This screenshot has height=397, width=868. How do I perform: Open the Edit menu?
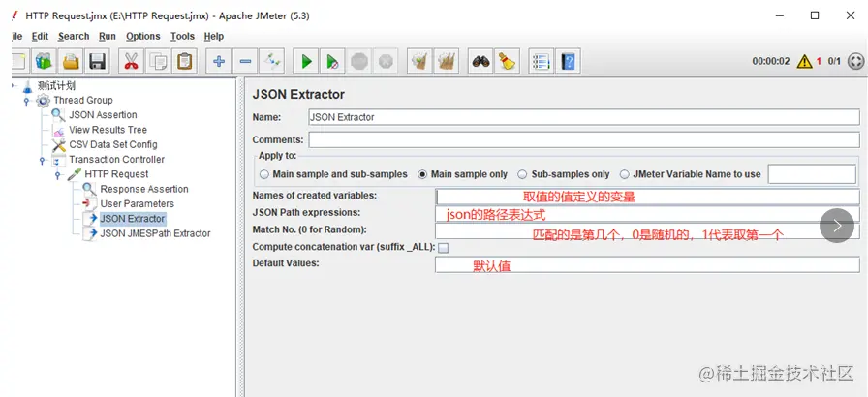[40, 37]
